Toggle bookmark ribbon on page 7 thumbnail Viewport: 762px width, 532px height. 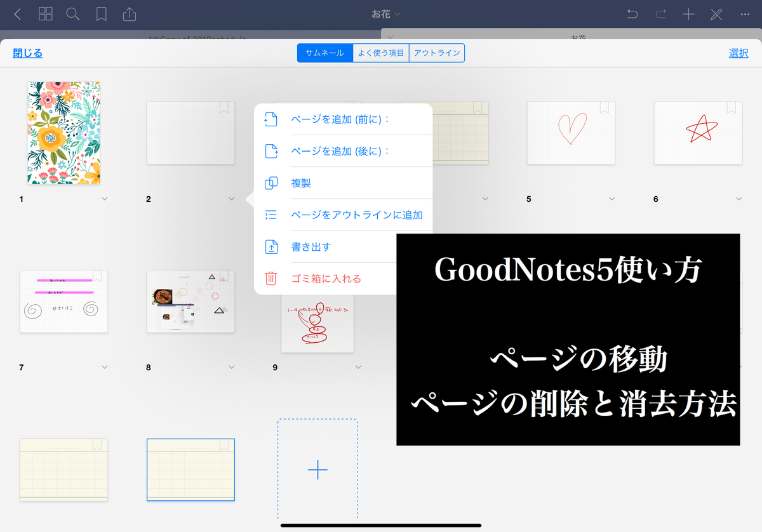point(97,276)
